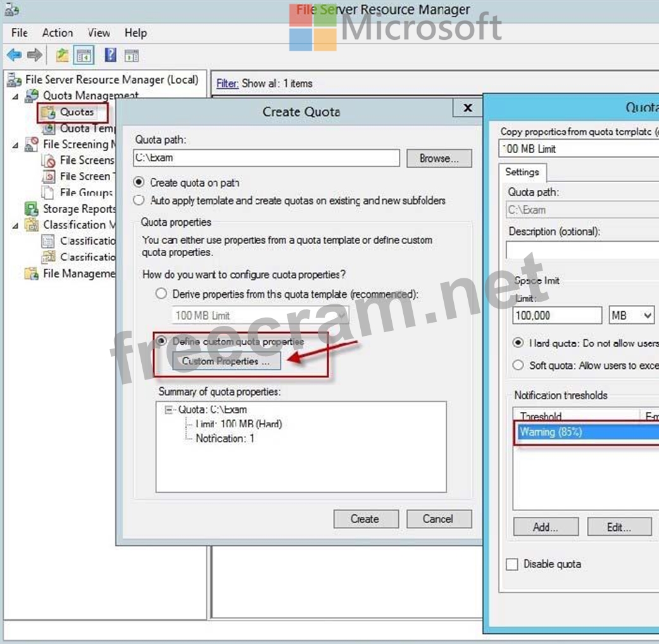
Task: Click the Filter link
Action: 227,84
